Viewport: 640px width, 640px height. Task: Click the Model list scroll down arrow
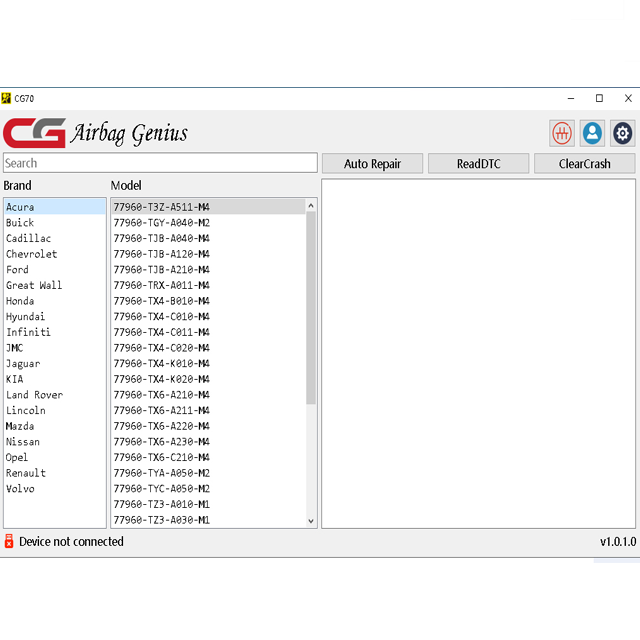pyautogui.click(x=310, y=520)
